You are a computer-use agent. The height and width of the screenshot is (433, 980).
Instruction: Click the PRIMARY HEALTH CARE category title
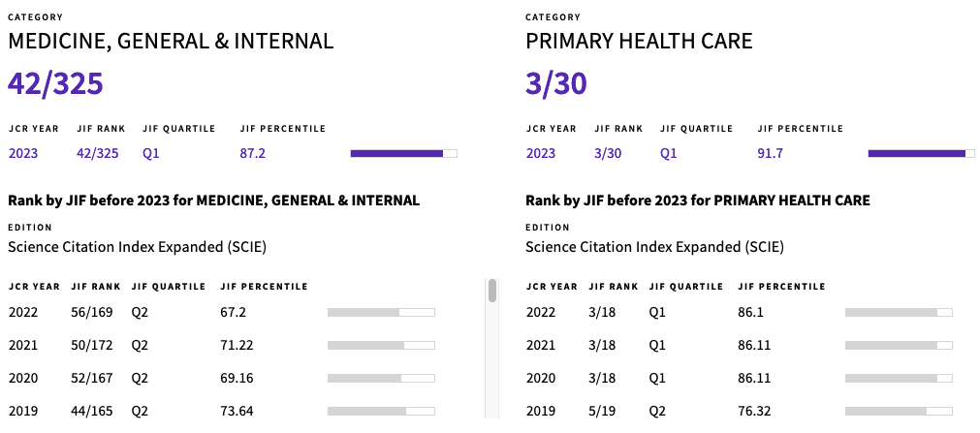click(x=639, y=42)
